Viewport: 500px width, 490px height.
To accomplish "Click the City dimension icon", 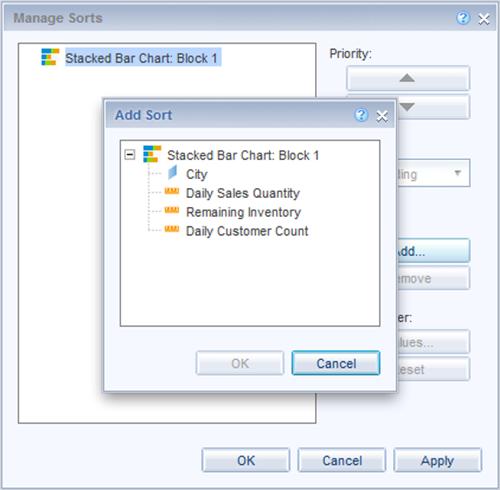I will (x=172, y=173).
